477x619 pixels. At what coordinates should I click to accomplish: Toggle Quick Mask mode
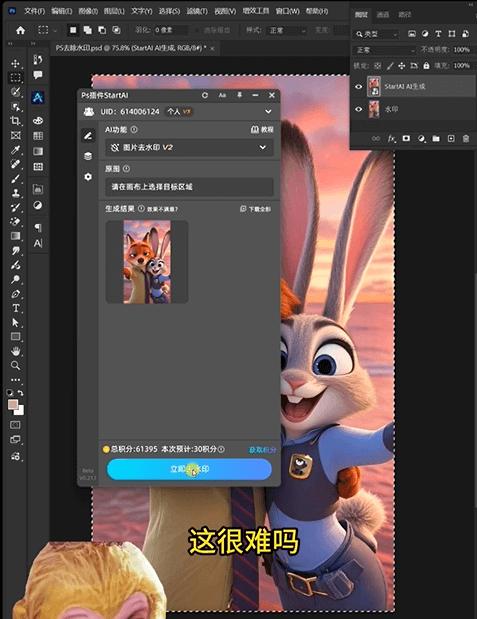(x=15, y=425)
